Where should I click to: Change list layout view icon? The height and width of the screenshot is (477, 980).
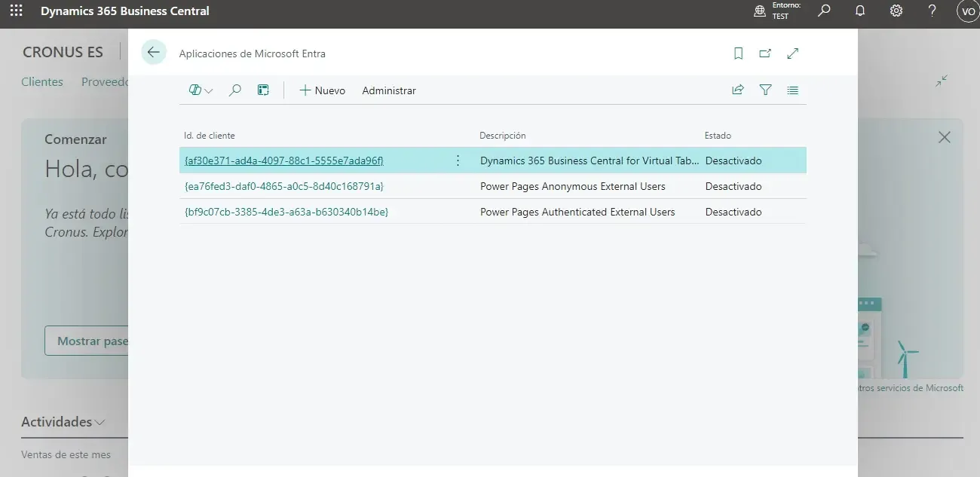click(x=792, y=90)
